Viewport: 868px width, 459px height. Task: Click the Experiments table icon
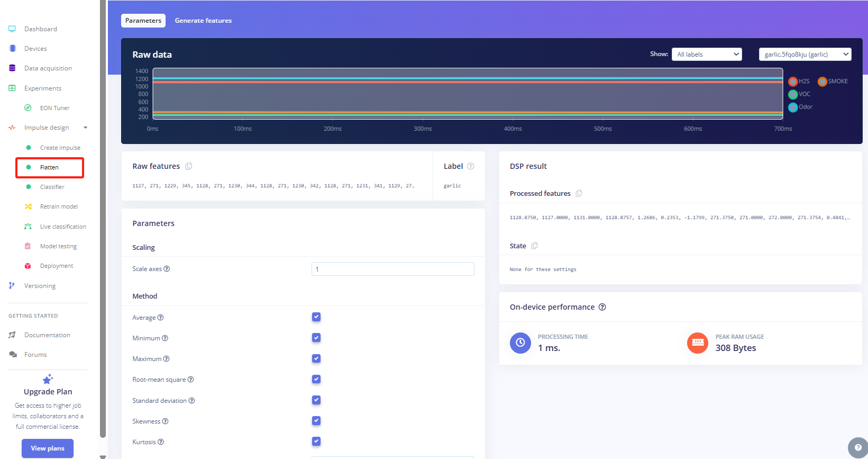(12, 88)
